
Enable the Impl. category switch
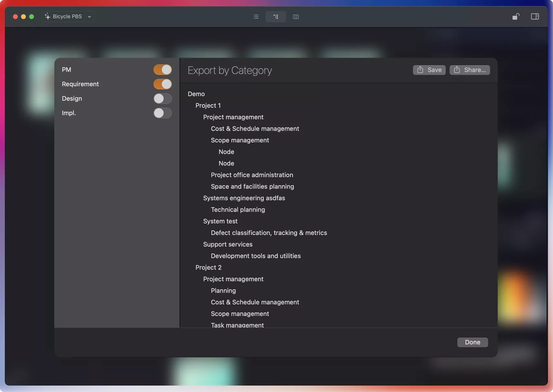point(162,113)
